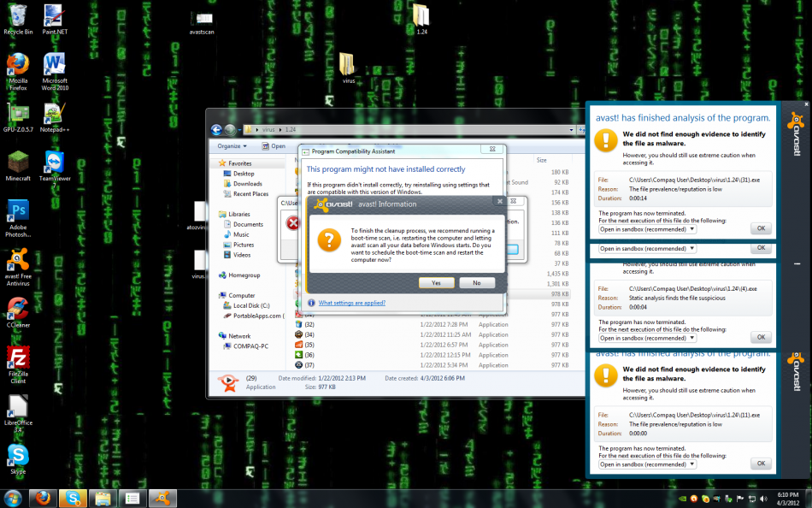Viewport: 812px width, 508px height.
Task: Click the volume speaker icon in the system tray
Action: click(763, 499)
